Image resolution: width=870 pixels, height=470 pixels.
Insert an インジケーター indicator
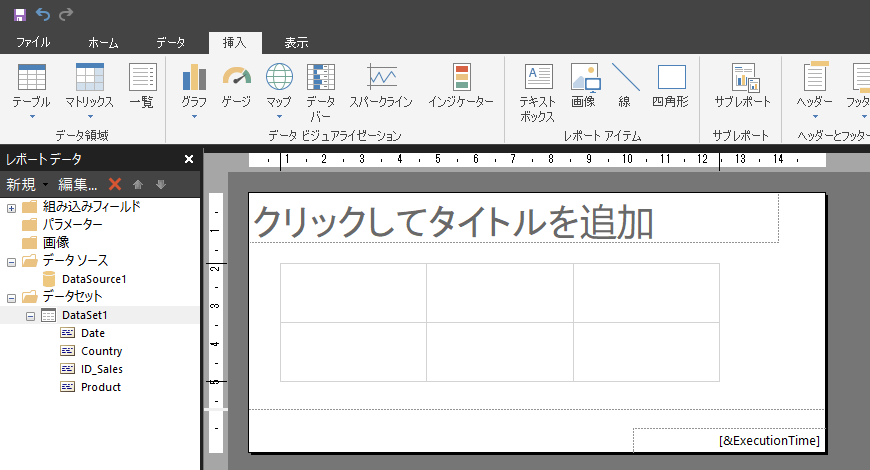[x=461, y=85]
